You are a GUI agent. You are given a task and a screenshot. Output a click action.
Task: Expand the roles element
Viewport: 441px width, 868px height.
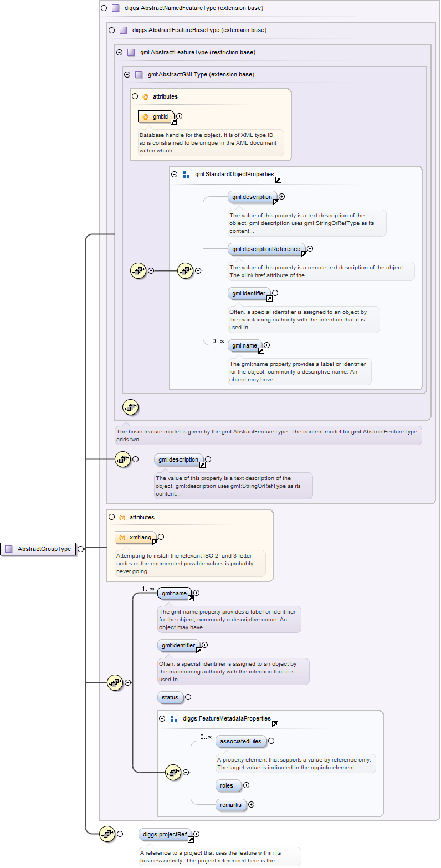[247, 785]
